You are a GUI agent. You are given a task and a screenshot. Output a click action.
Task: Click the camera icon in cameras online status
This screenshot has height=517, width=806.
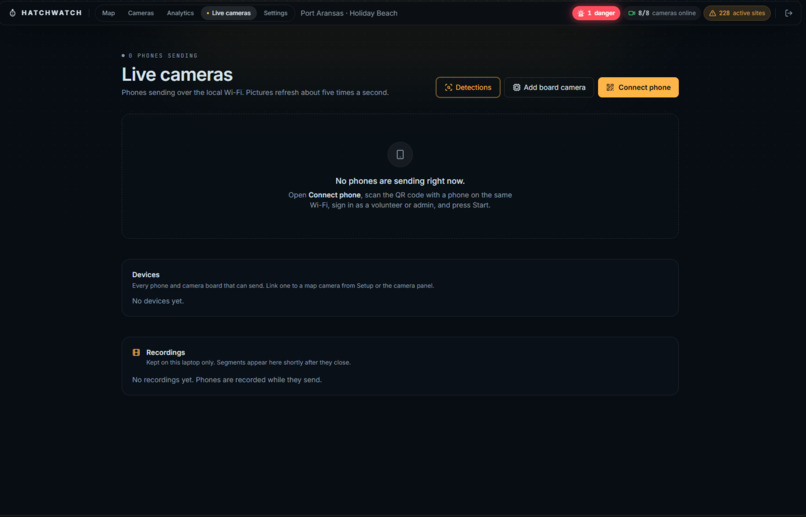[632, 13]
